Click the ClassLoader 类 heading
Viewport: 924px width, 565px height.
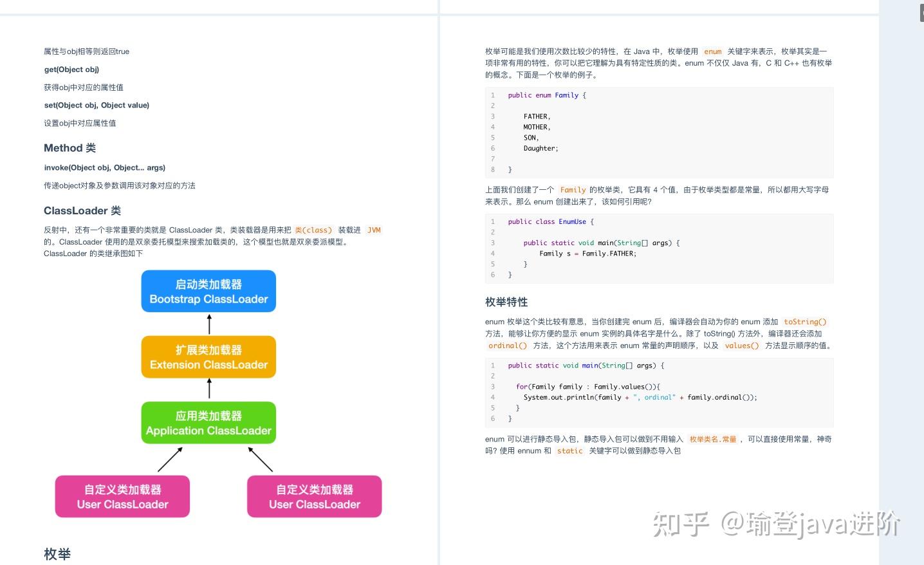[82, 210]
